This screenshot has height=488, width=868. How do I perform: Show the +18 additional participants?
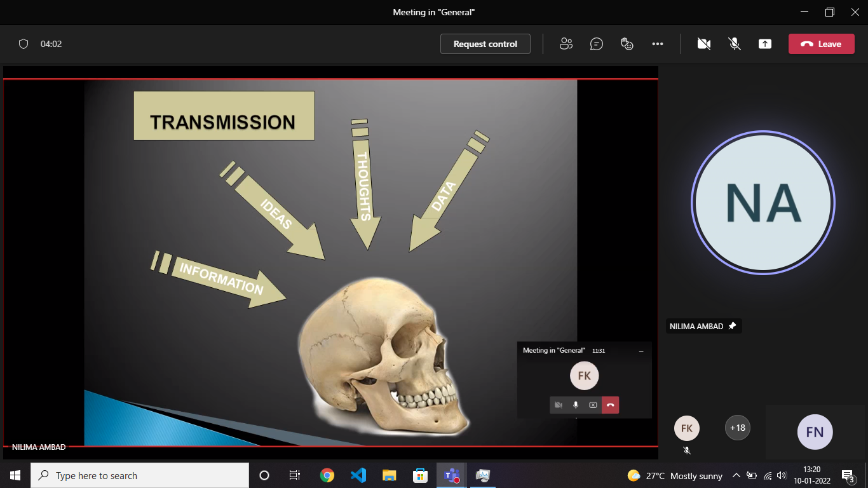(738, 428)
